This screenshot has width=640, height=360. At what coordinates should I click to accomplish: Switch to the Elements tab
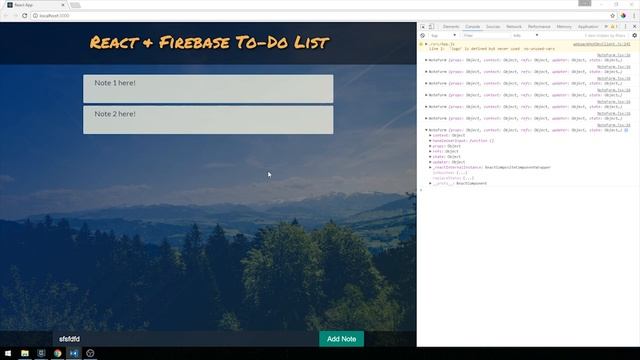click(451, 27)
